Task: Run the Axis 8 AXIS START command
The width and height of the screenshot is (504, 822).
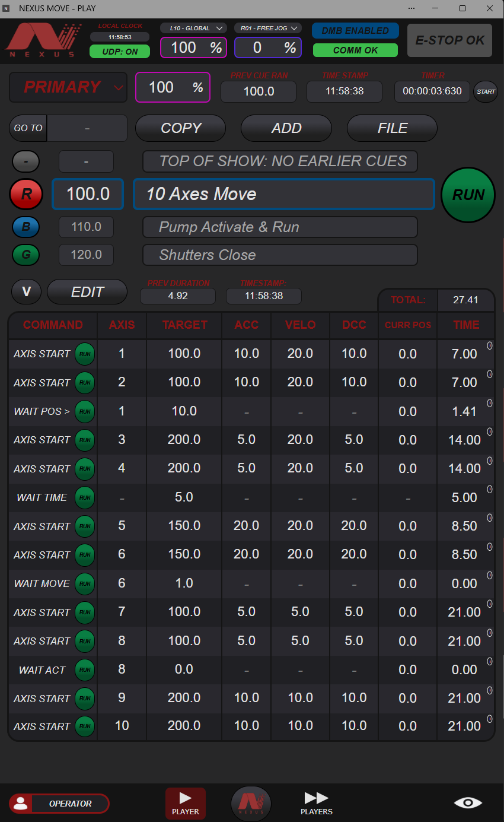Action: point(85,641)
